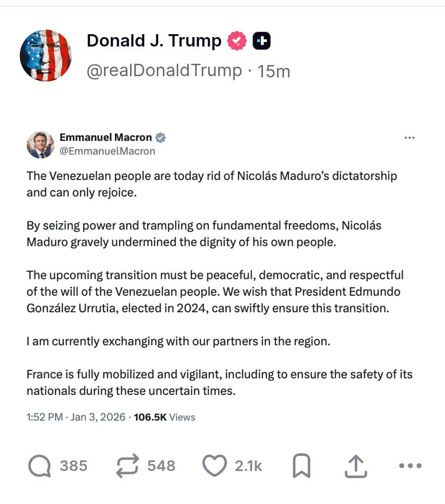Toggle the ReTruth repost arrows icon
445x504 pixels.
point(128,466)
